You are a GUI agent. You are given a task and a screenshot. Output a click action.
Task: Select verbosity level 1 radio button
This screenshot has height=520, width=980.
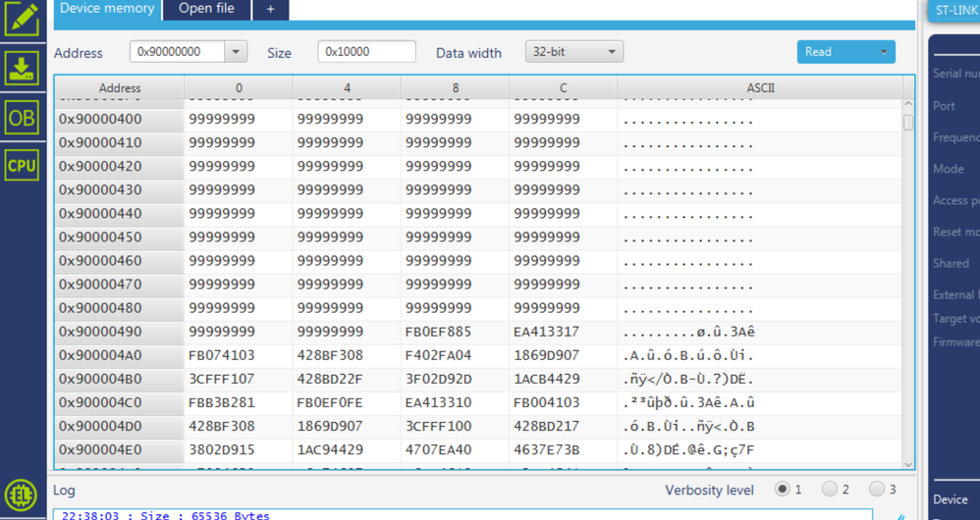(782, 489)
